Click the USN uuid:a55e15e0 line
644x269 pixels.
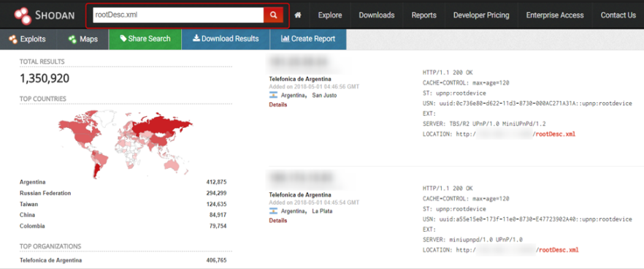[x=527, y=219]
